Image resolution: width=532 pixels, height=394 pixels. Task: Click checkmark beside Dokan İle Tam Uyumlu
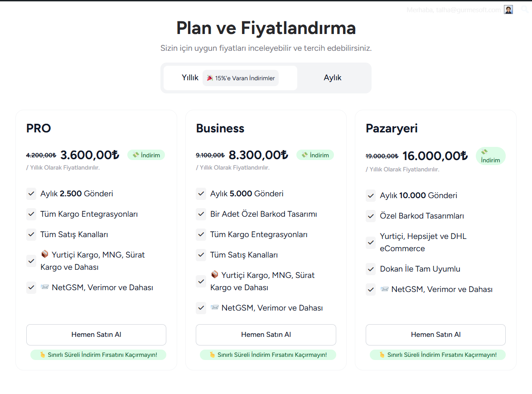click(371, 269)
